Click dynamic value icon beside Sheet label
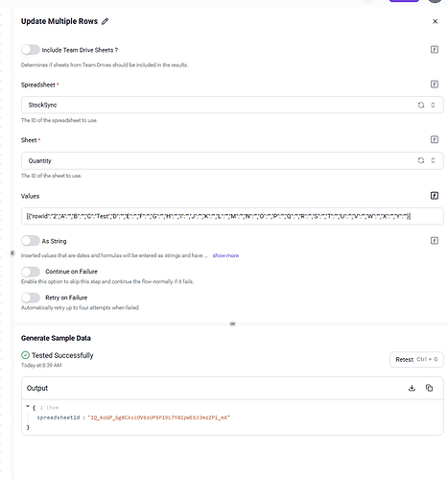This screenshot has height=480, width=448. pyautogui.click(x=434, y=139)
